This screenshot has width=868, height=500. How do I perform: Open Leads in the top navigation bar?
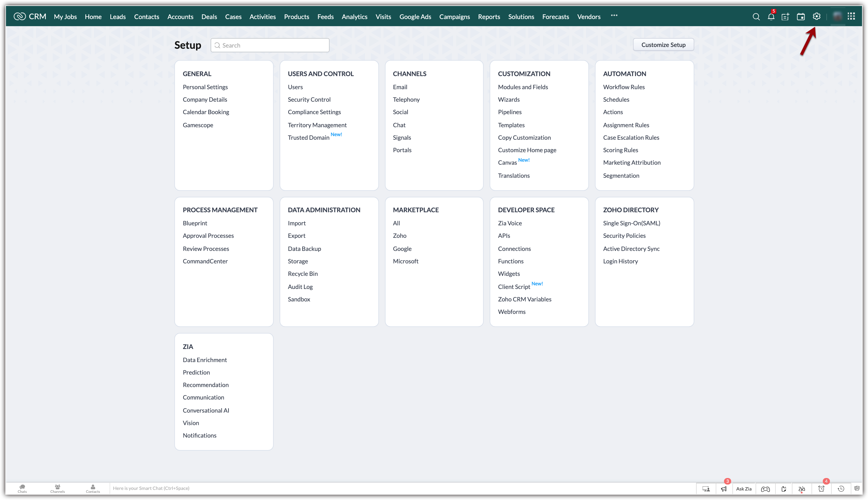pos(117,16)
